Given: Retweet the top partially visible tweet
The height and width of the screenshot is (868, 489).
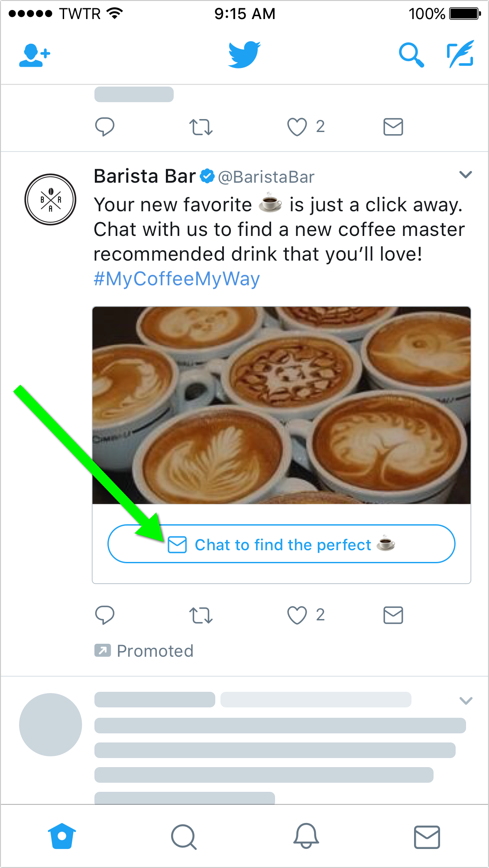Looking at the screenshot, I should 201,127.
